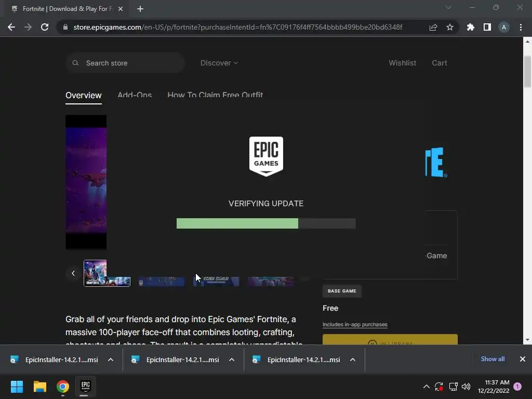Go to previous thumbnail with left chevron
Image resolution: width=532 pixels, height=399 pixels.
coord(73,273)
